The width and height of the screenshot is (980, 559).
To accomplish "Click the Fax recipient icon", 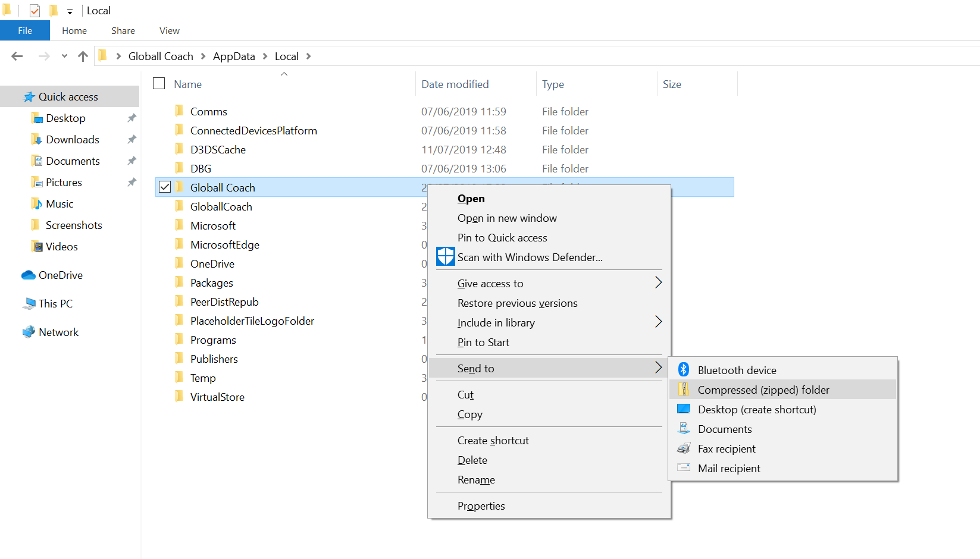I will click(x=684, y=448).
